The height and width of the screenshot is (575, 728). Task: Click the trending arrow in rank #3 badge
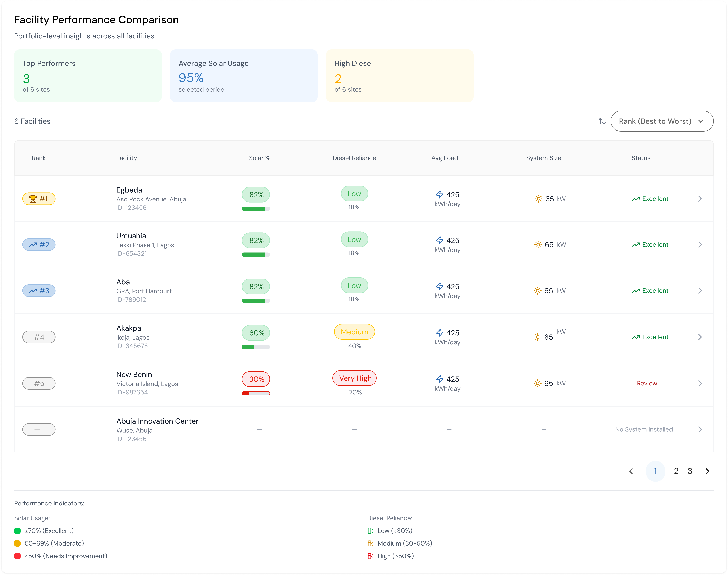coord(33,291)
